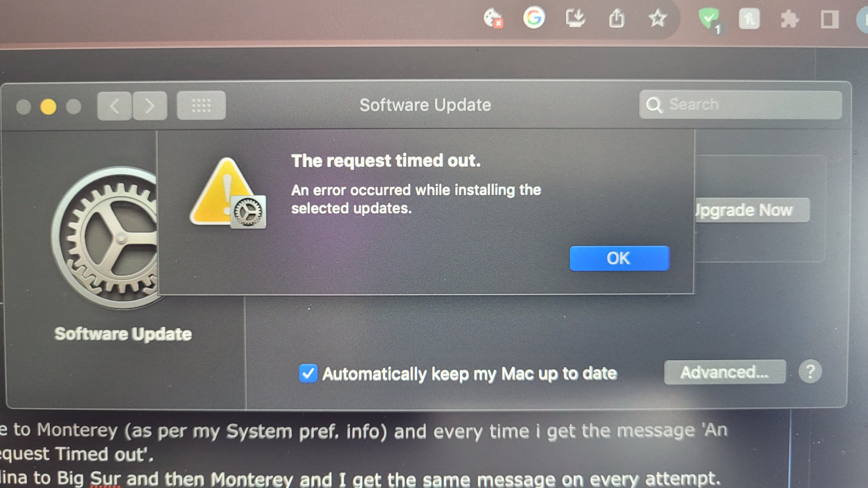Uncheck Automatically keep my Mac up to date
Viewport: 868px width, 488px height.
point(308,373)
